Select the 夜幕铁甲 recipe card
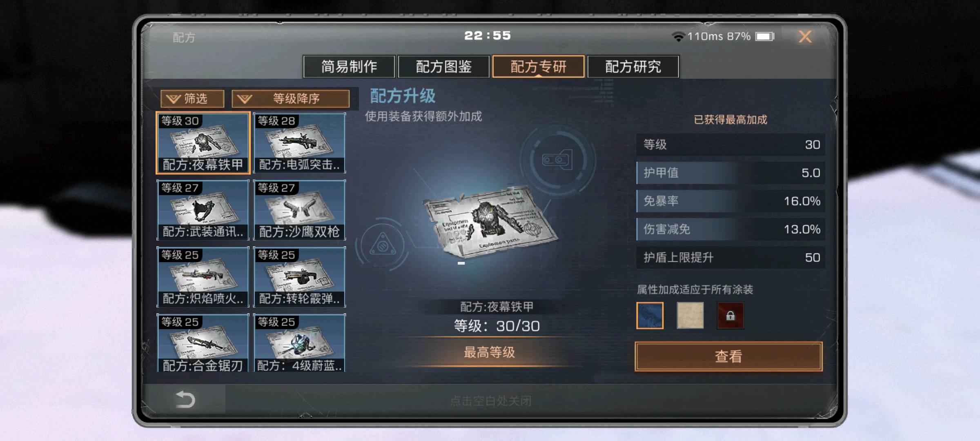 [203, 143]
